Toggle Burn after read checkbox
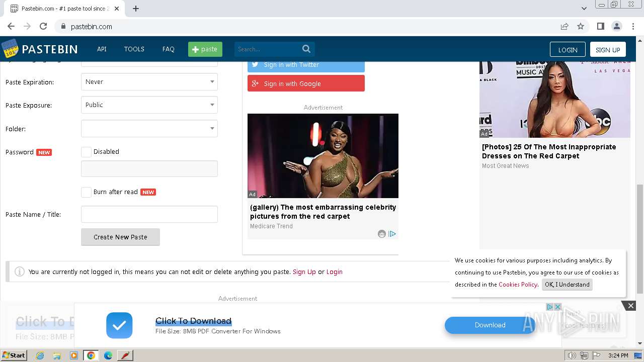The image size is (644, 362). click(x=86, y=192)
